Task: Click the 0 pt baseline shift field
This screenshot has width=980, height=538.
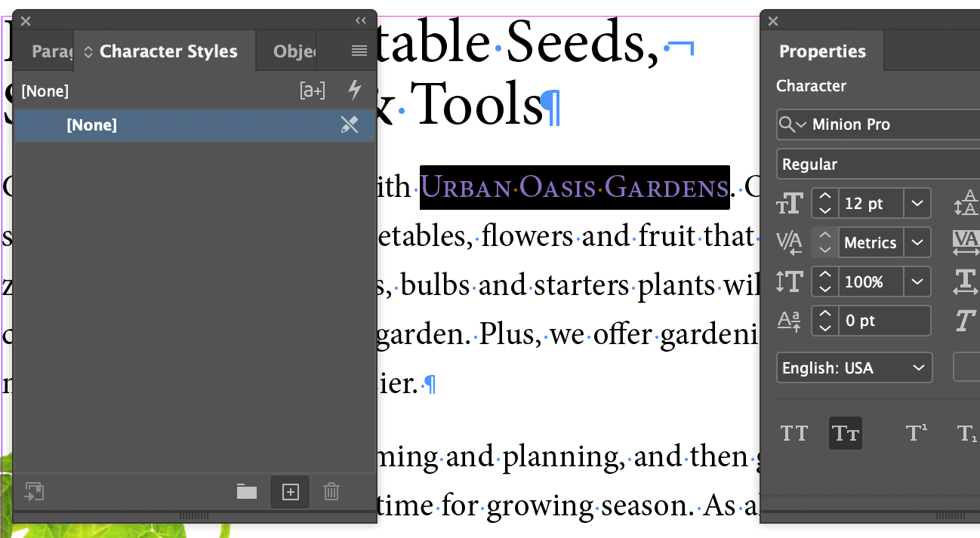Action: click(x=885, y=321)
